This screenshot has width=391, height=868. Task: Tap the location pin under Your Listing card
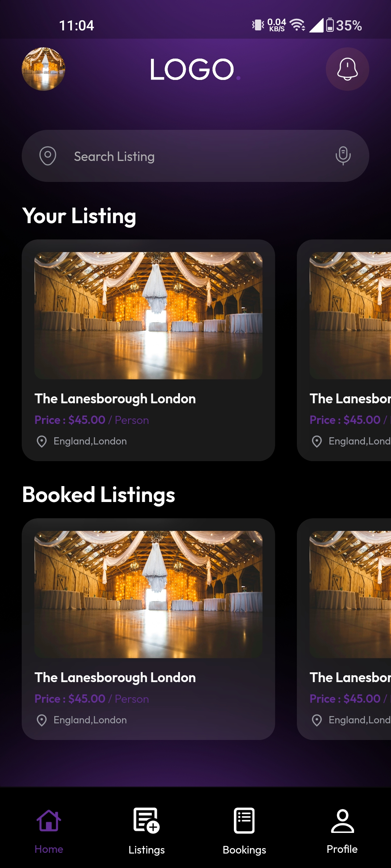pyautogui.click(x=42, y=441)
